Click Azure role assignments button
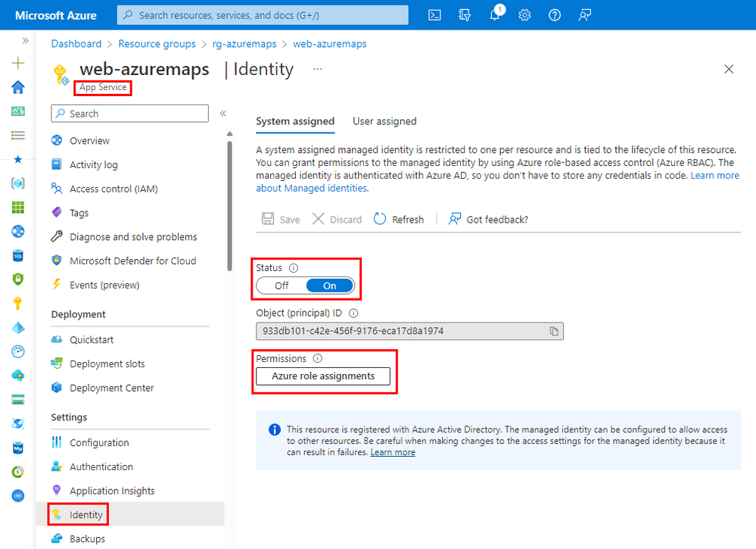The width and height of the screenshot is (756, 549). 323,376
